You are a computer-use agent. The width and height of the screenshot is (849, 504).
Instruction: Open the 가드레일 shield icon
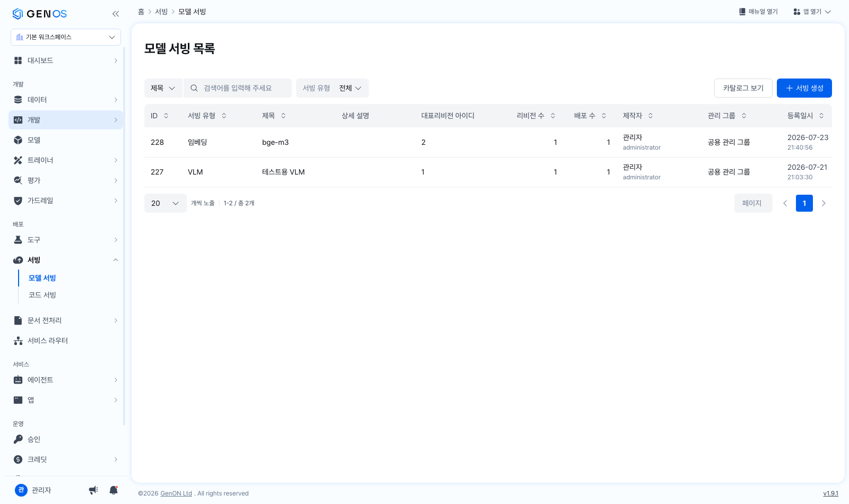coord(18,201)
